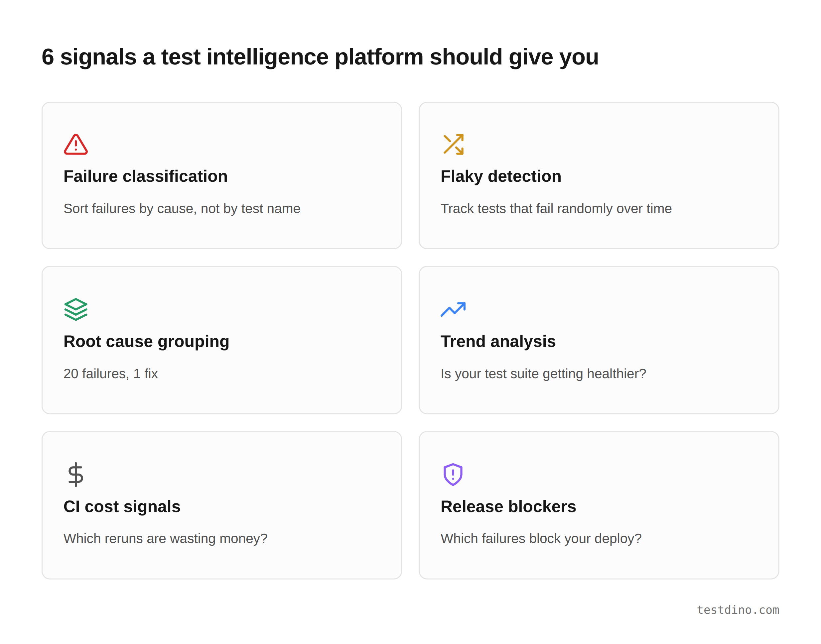The height and width of the screenshot is (644, 821).
Task: Click the green stacked layers icon
Action: point(75,309)
